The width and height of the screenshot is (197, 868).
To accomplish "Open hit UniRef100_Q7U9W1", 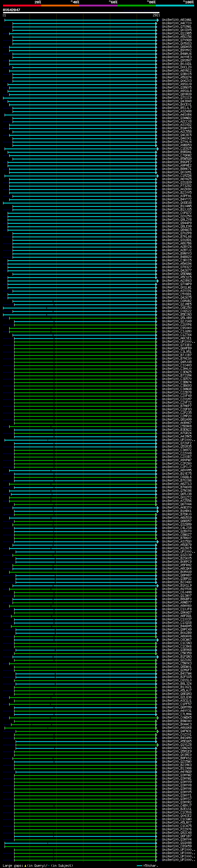I will 176,26.
